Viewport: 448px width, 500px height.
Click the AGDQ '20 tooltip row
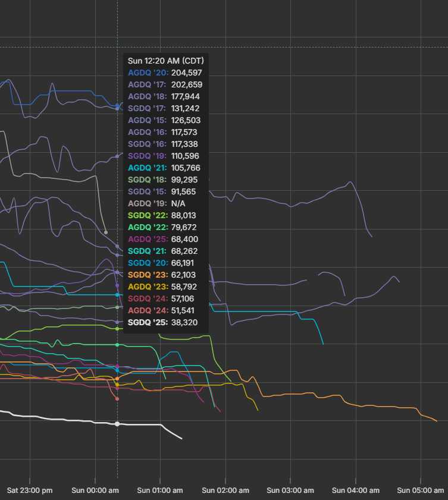coord(165,73)
